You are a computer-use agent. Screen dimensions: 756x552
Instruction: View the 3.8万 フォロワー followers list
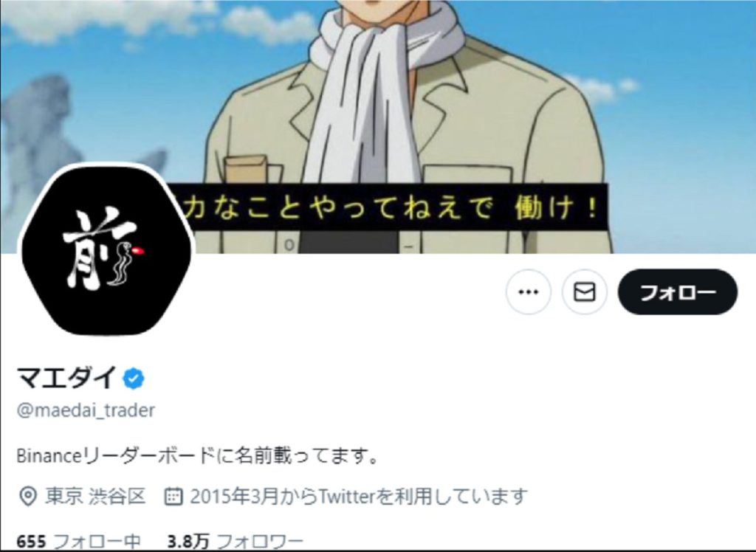click(236, 542)
